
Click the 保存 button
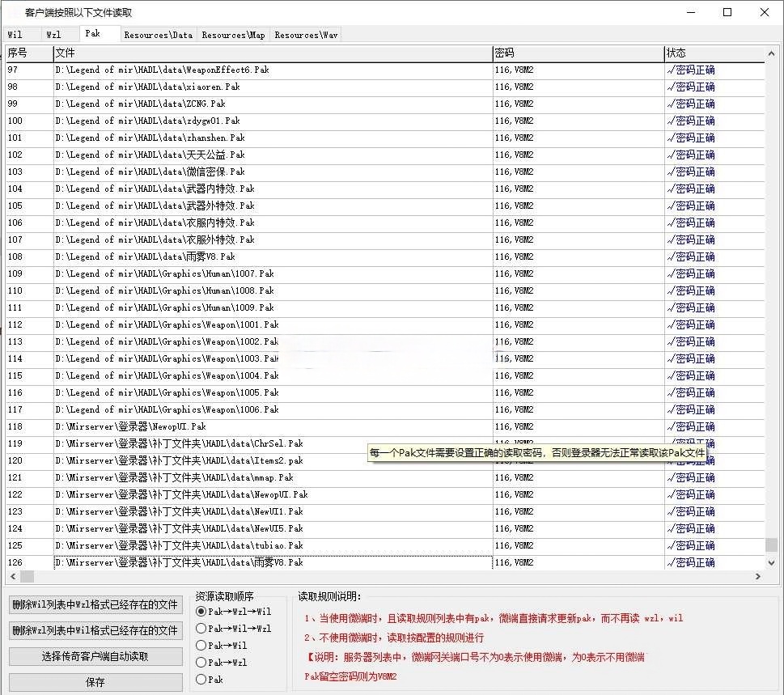[95, 683]
